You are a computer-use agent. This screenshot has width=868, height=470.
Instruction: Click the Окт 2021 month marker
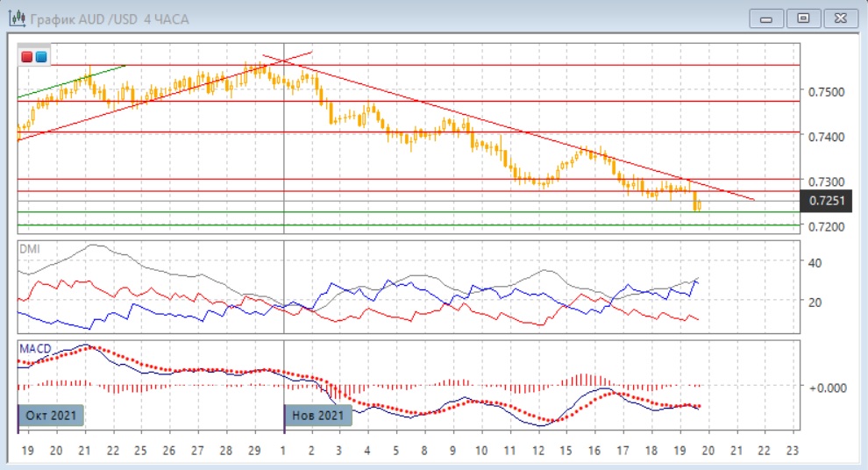click(51, 415)
